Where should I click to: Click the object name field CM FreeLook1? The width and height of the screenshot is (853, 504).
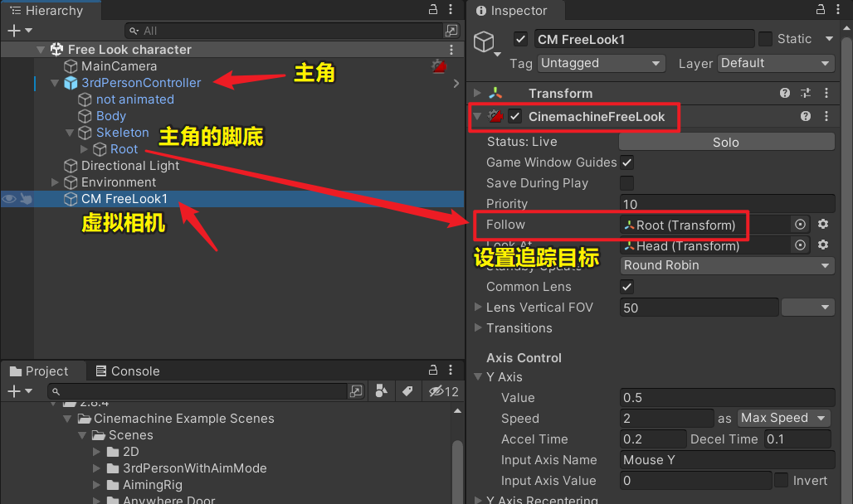(x=644, y=39)
